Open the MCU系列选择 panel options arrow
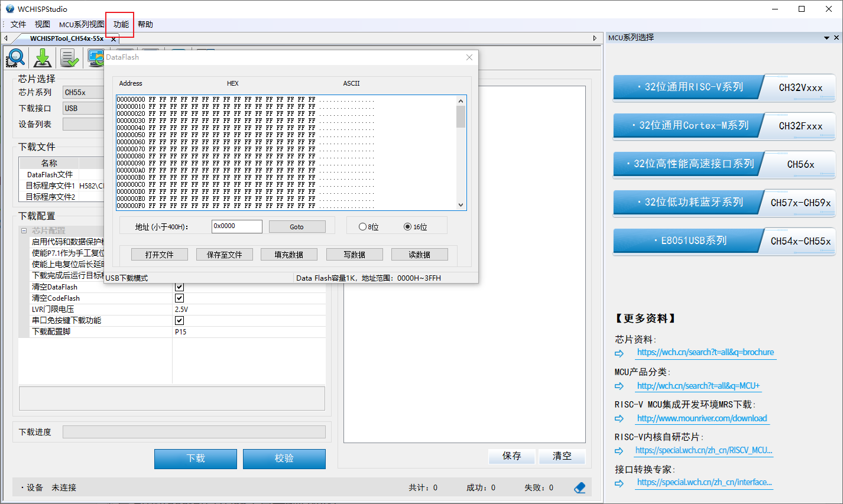The height and width of the screenshot is (504, 843). [826, 38]
